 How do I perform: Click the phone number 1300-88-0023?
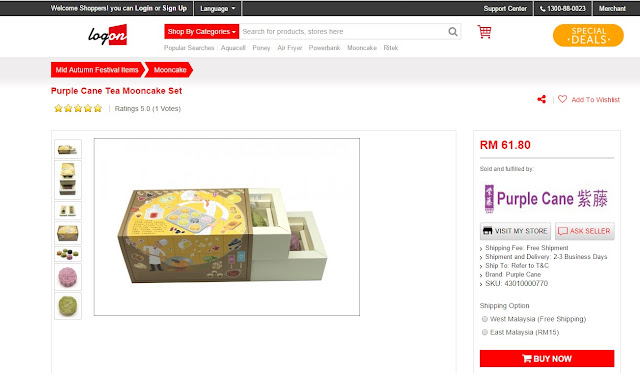[562, 9]
